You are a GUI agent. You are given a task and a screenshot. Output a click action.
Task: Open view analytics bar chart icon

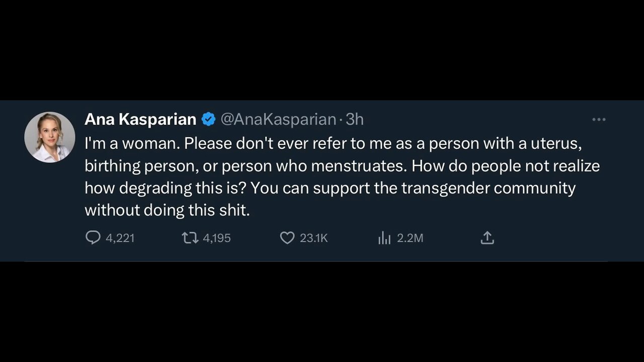tap(384, 238)
